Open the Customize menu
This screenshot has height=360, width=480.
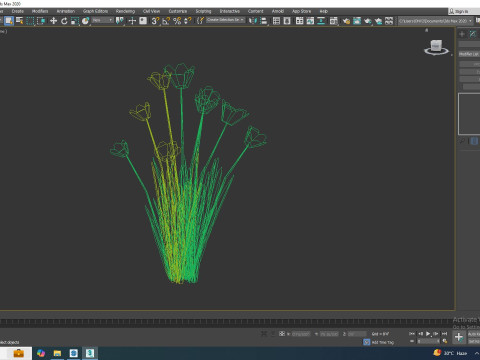coord(178,11)
